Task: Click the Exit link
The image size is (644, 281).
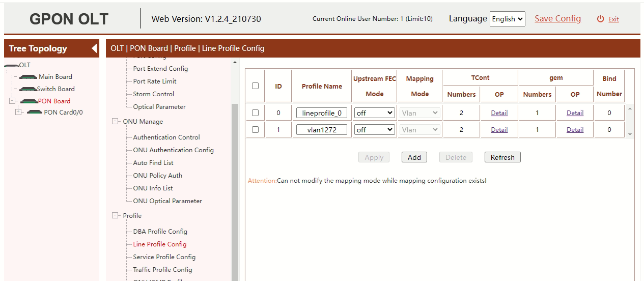Action: (x=613, y=19)
